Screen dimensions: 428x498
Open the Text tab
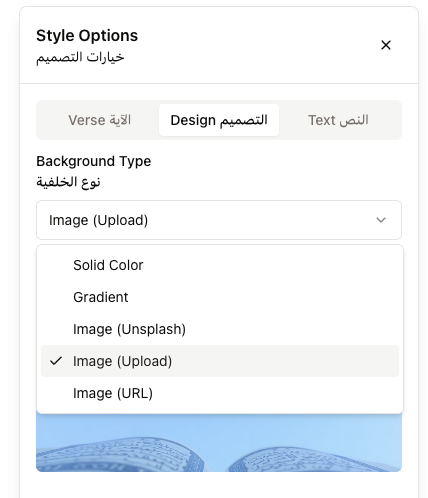[338, 120]
